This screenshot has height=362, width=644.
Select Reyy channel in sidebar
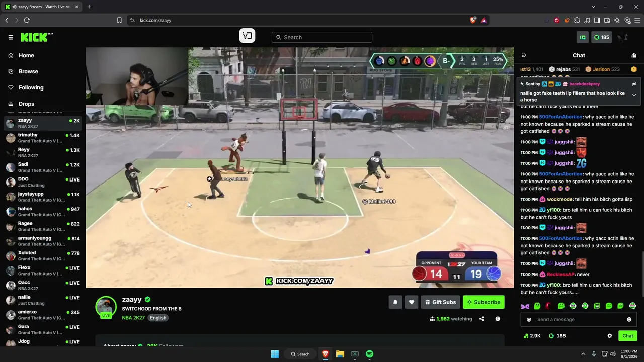click(43, 153)
